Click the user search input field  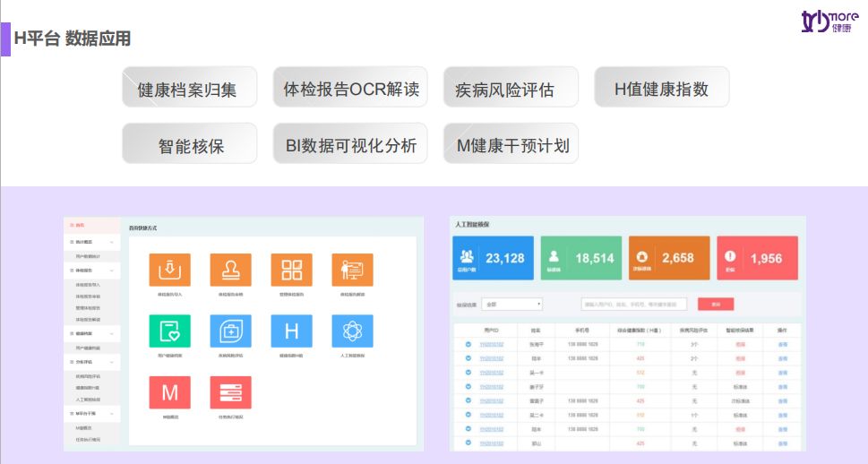(x=633, y=305)
